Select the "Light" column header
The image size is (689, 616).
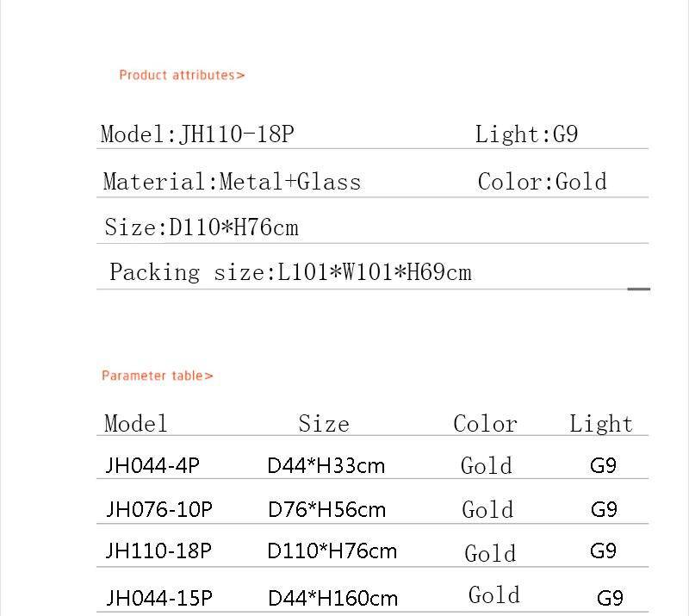click(x=601, y=424)
